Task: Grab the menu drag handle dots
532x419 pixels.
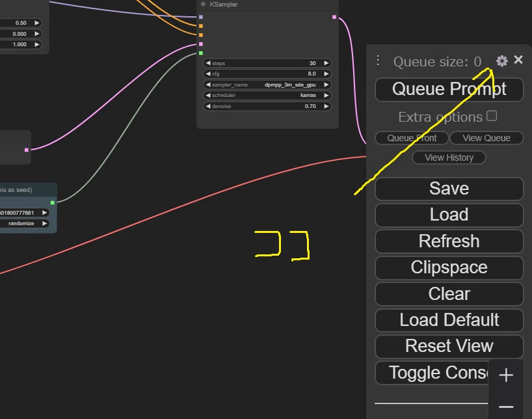Action: [378, 61]
